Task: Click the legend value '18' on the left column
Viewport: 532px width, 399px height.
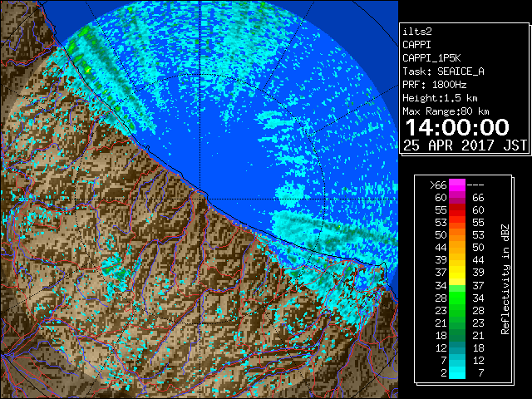Action: tap(441, 336)
